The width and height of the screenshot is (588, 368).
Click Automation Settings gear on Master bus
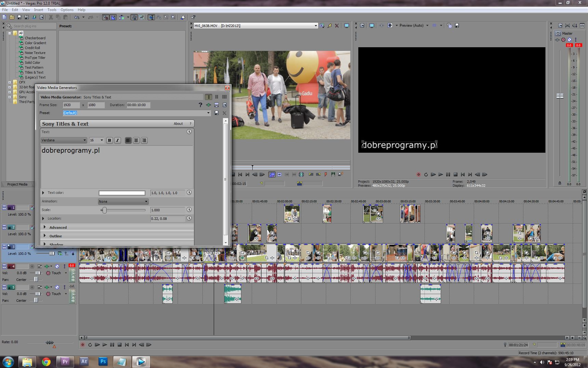563,40
